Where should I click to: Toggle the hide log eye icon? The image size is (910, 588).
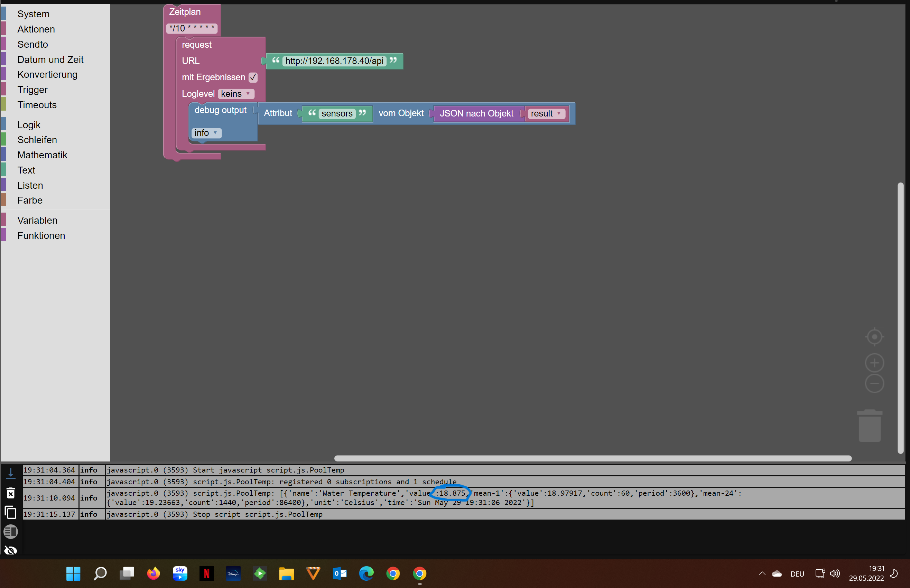coord(11,550)
